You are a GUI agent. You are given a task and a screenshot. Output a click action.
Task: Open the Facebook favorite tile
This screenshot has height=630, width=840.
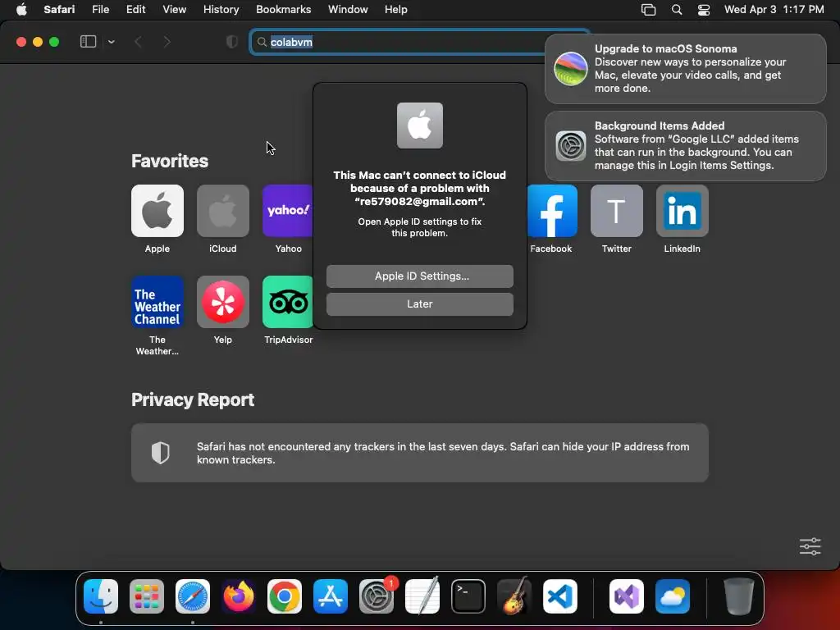coord(552,211)
